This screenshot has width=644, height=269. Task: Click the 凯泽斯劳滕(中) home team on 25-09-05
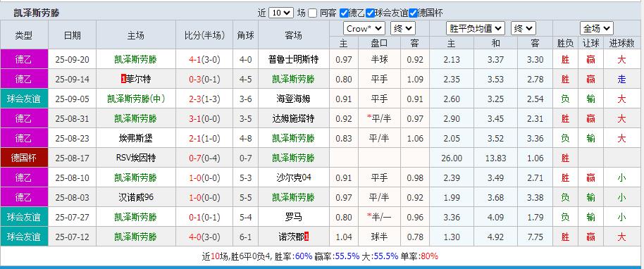tap(136, 99)
